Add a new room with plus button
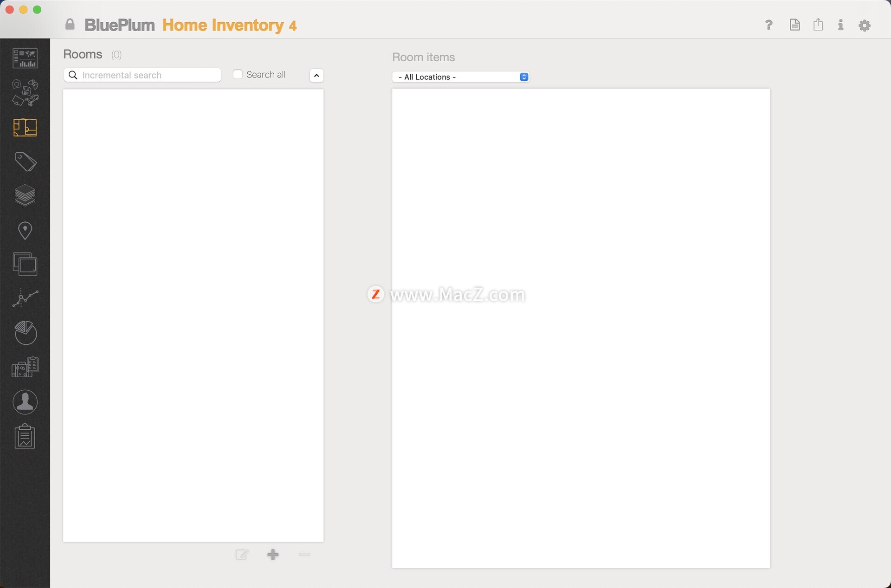891x588 pixels. (x=273, y=555)
